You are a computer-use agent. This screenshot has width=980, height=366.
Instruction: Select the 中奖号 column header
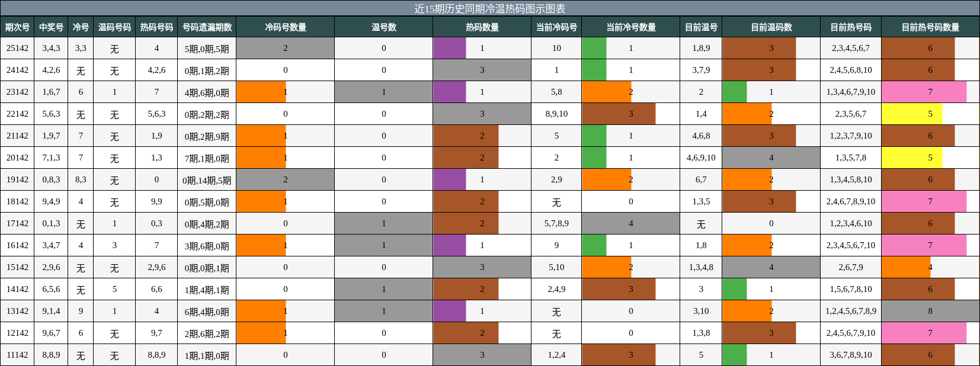tap(51, 27)
